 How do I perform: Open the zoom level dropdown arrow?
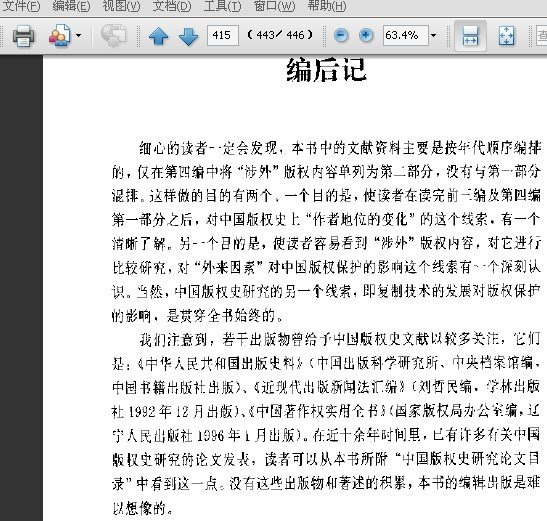pos(433,35)
